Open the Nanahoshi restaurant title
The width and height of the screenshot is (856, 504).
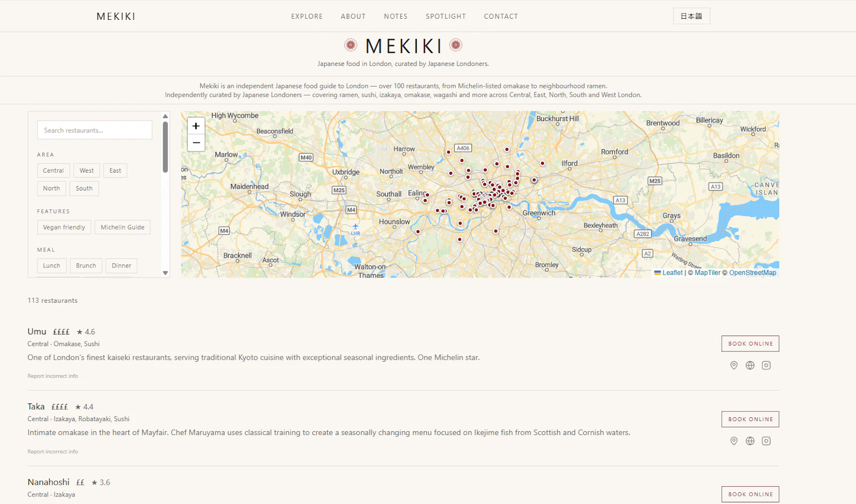49,482
